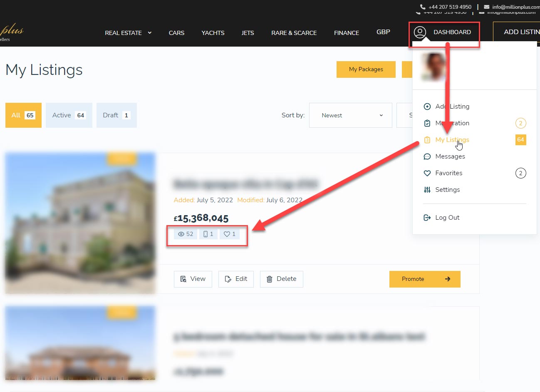Delete the first listing
Viewport: 540px width, 392px height.
282,279
